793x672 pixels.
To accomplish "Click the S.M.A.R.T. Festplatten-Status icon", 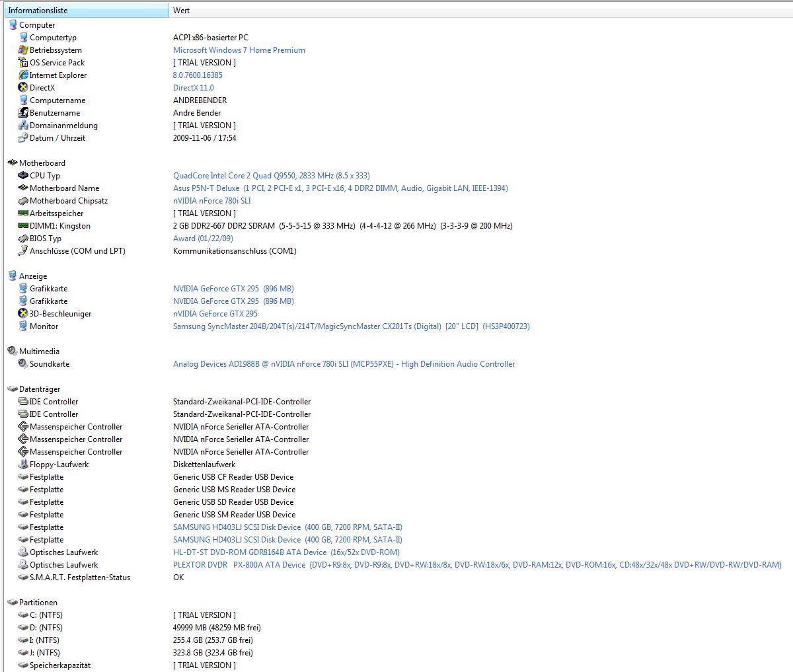I will tap(23, 578).
